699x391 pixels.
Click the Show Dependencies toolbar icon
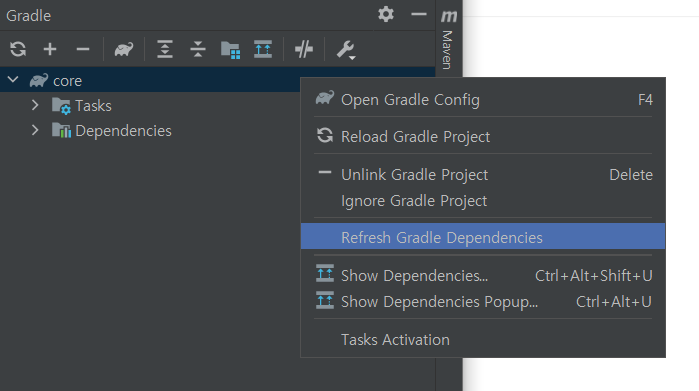(263, 49)
